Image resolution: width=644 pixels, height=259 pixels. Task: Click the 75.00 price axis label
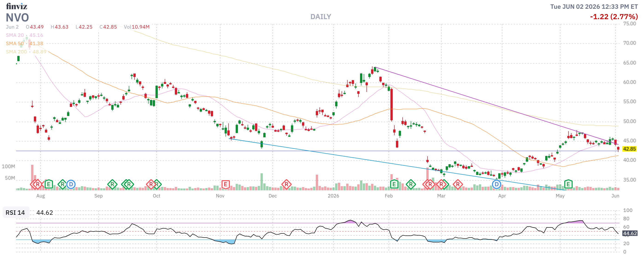629,24
